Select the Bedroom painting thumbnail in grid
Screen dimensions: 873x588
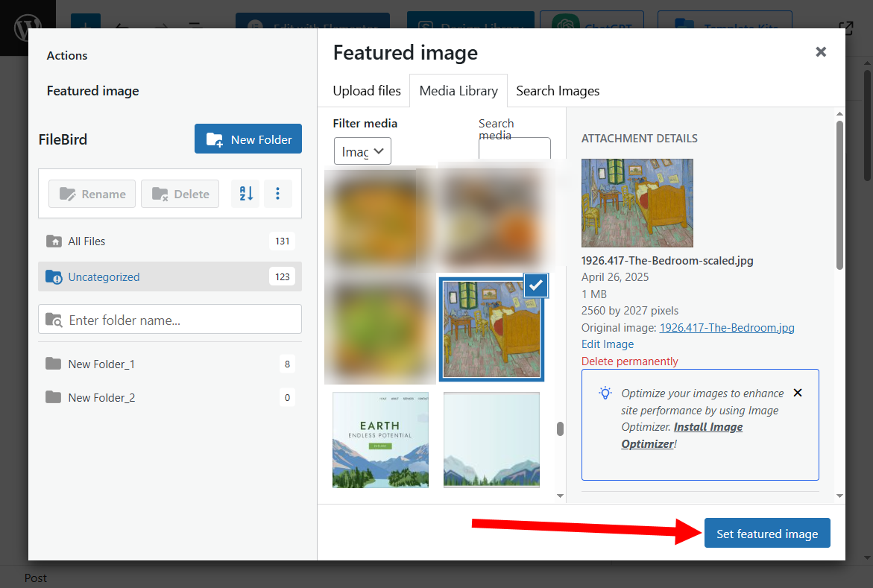pyautogui.click(x=491, y=329)
